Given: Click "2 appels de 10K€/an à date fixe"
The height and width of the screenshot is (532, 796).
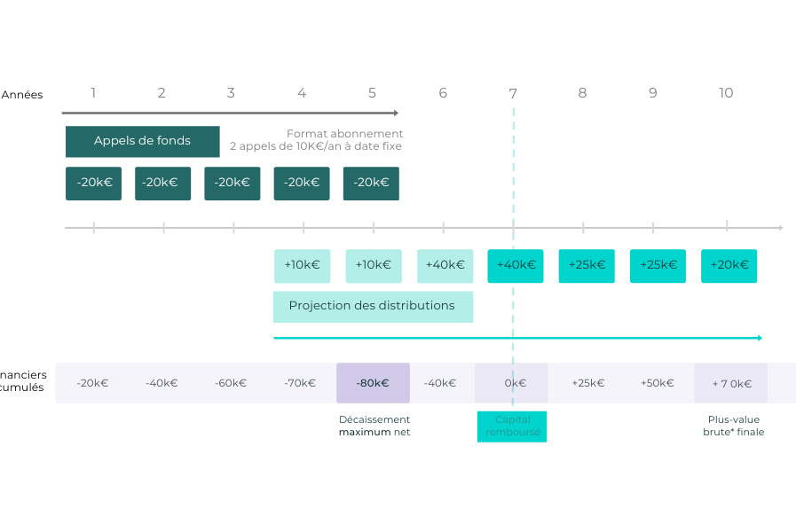Looking at the screenshot, I should pos(316,146).
